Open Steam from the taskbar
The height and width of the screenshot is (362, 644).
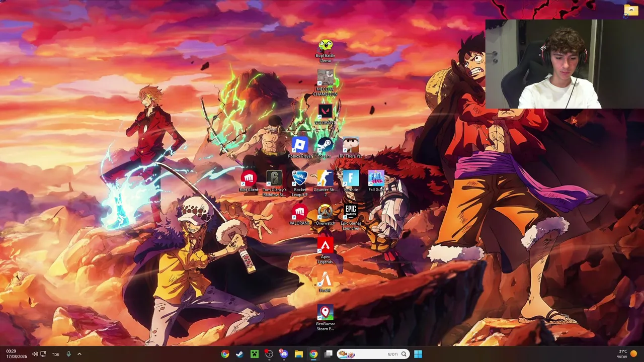click(x=239, y=354)
